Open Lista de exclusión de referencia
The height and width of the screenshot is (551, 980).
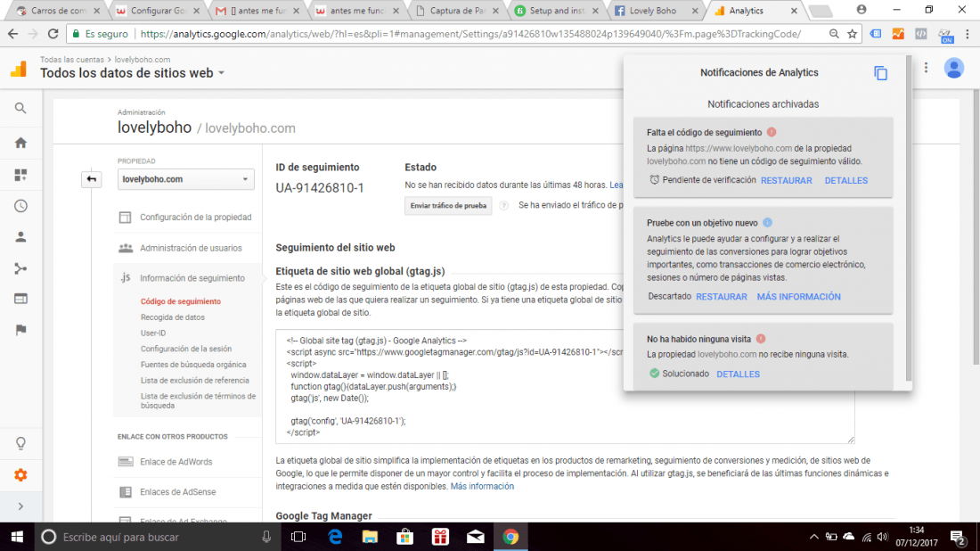coord(194,380)
